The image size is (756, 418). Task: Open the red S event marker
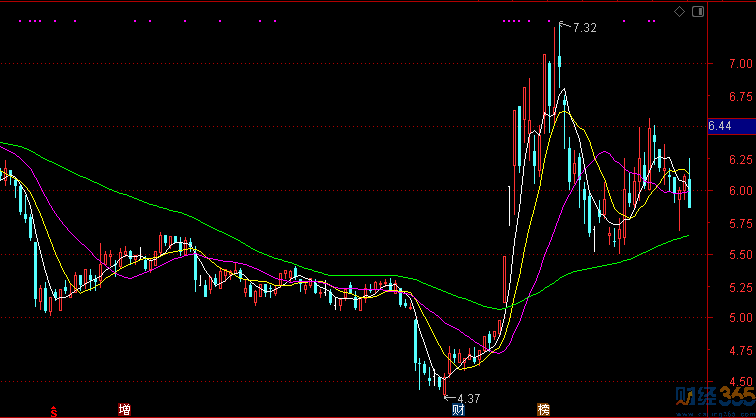point(54,411)
